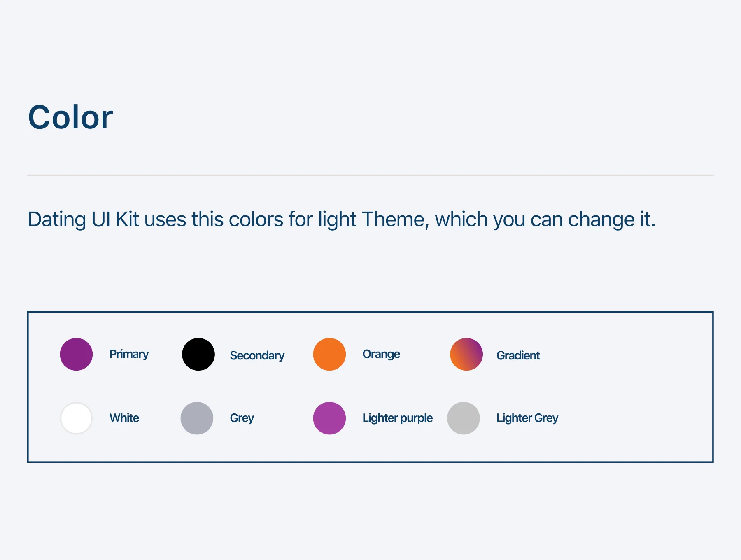This screenshot has width=741, height=560.
Task: Click the horizontal divider under Color heading
Action: click(x=370, y=175)
